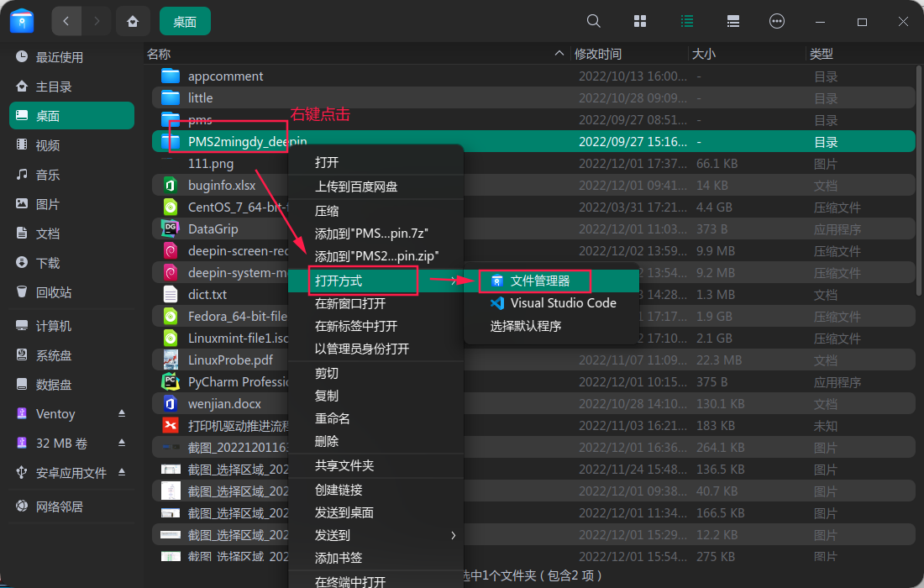Viewport: 924px width, 588px height.
Task: Eject the Ventoy drive
Action: pos(122,413)
